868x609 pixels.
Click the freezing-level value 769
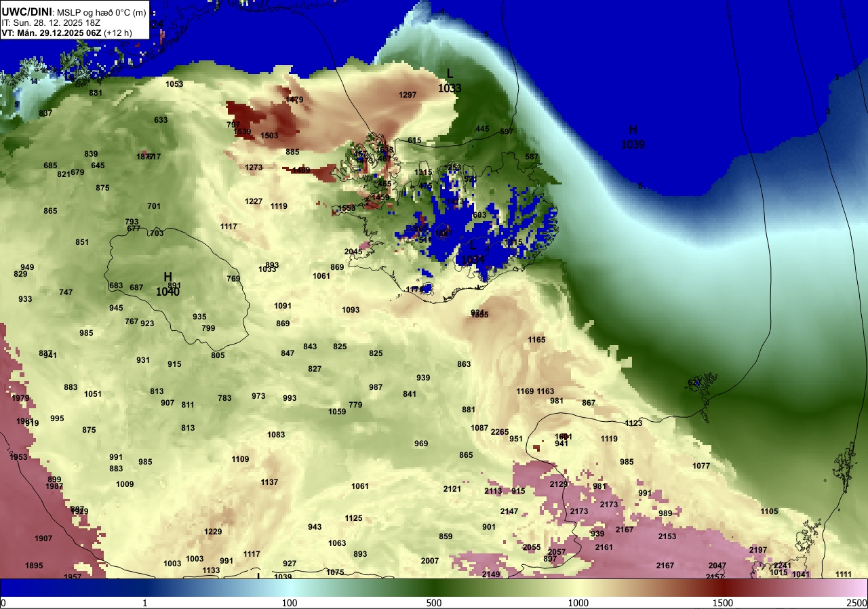click(233, 279)
